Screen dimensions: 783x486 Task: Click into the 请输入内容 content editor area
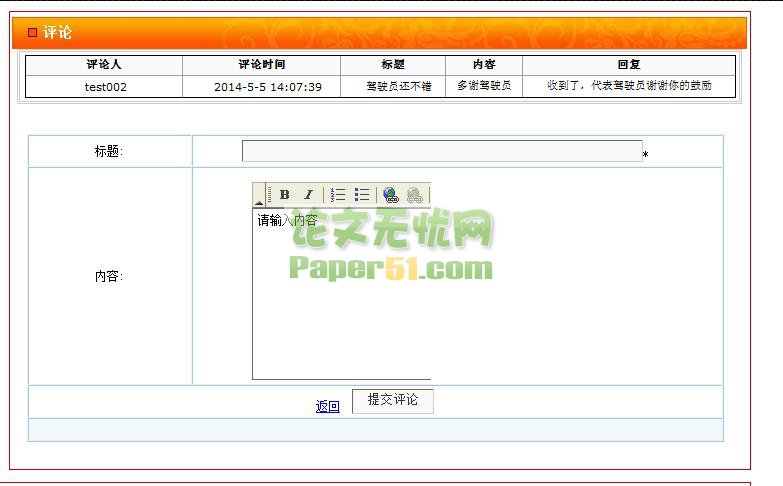point(342,294)
